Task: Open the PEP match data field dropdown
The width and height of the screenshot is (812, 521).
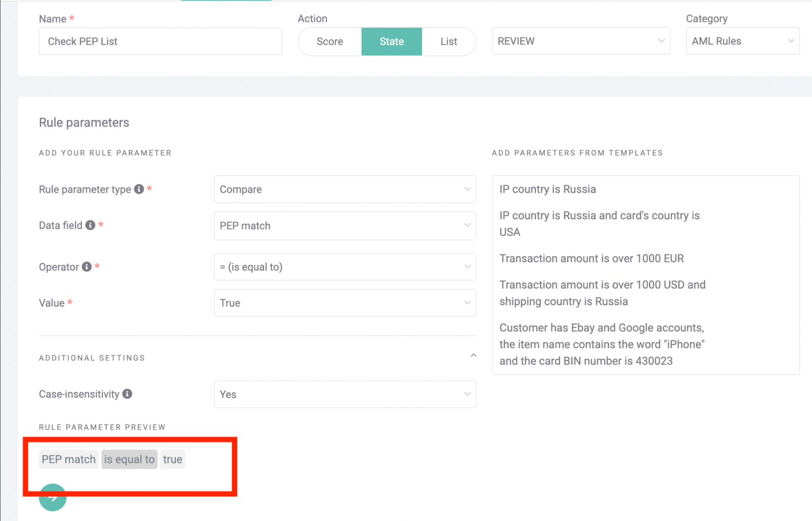Action: point(345,225)
